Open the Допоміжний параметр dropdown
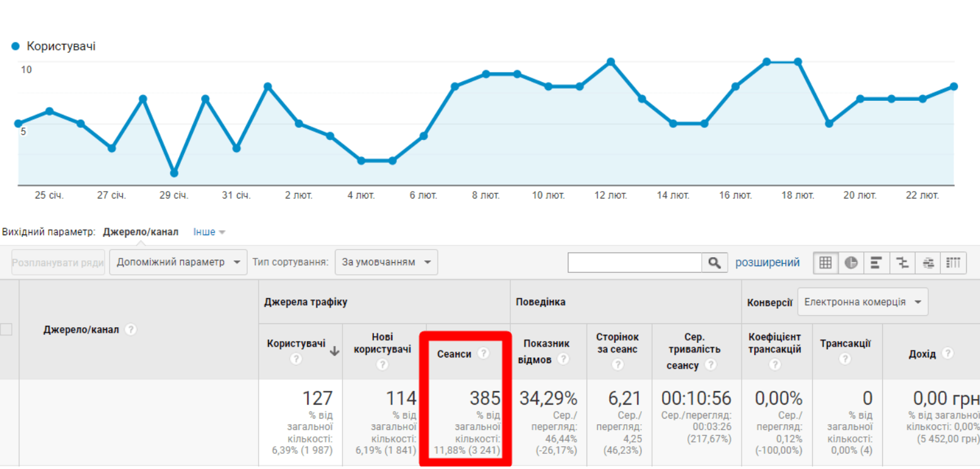Viewport: 980px width, 469px height. [x=178, y=262]
